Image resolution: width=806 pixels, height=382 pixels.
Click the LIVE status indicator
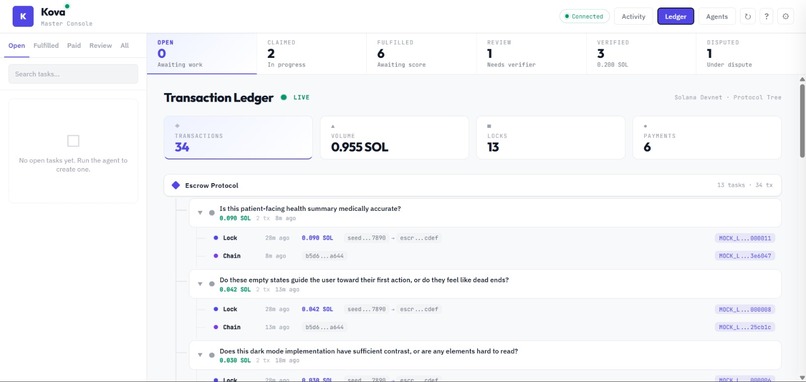pos(296,97)
